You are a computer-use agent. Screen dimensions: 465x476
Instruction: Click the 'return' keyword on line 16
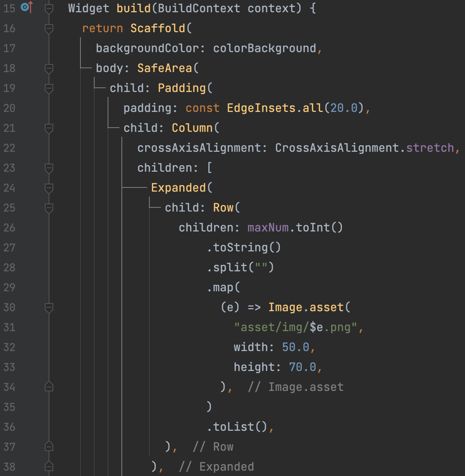tap(103, 28)
